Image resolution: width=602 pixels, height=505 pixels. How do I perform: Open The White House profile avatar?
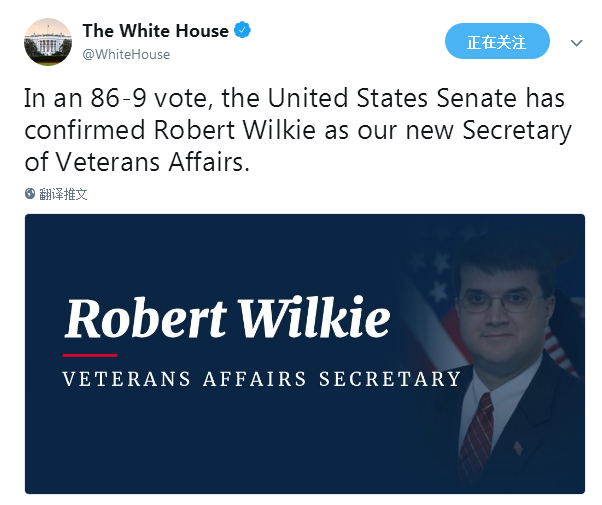click(48, 42)
